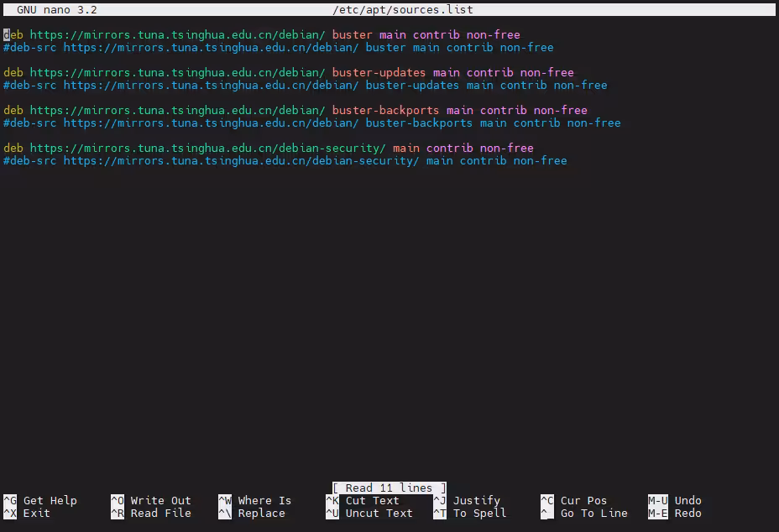Click 'buster-updates' in the uncommented deb line
779x532 pixels.
pyautogui.click(x=379, y=72)
